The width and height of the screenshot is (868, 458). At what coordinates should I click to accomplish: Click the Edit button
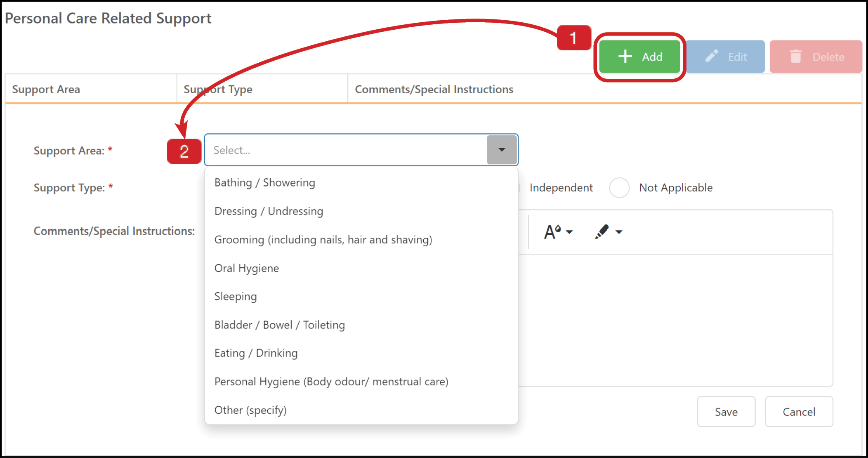point(726,57)
